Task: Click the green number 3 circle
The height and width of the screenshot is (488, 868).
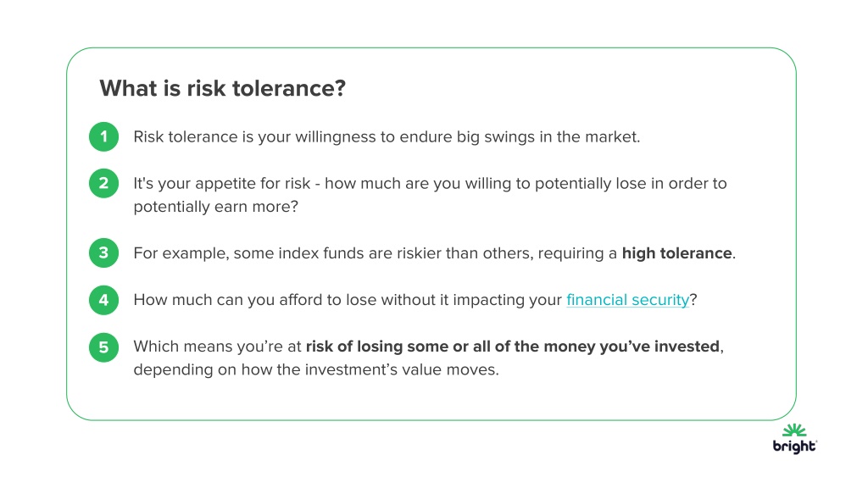Action: [x=103, y=252]
